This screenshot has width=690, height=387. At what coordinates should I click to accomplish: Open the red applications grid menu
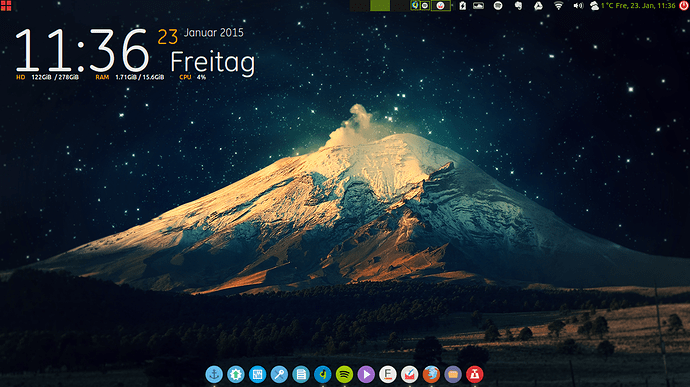[6, 6]
